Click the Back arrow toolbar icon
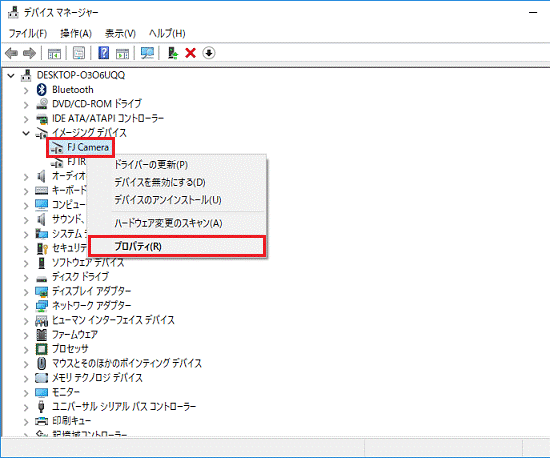This screenshot has width=550, height=458. pos(11,53)
